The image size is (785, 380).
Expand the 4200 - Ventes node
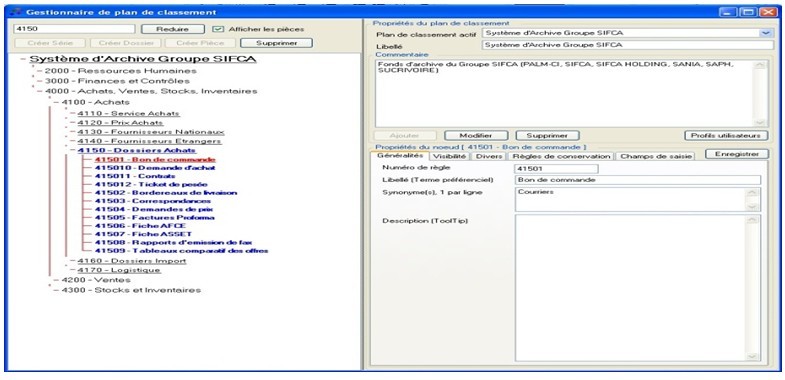point(56,280)
